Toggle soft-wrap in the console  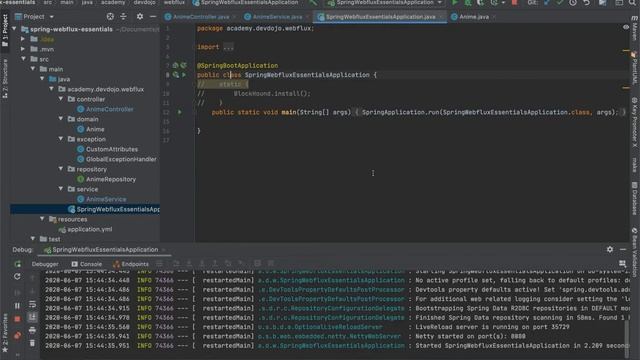(32, 304)
